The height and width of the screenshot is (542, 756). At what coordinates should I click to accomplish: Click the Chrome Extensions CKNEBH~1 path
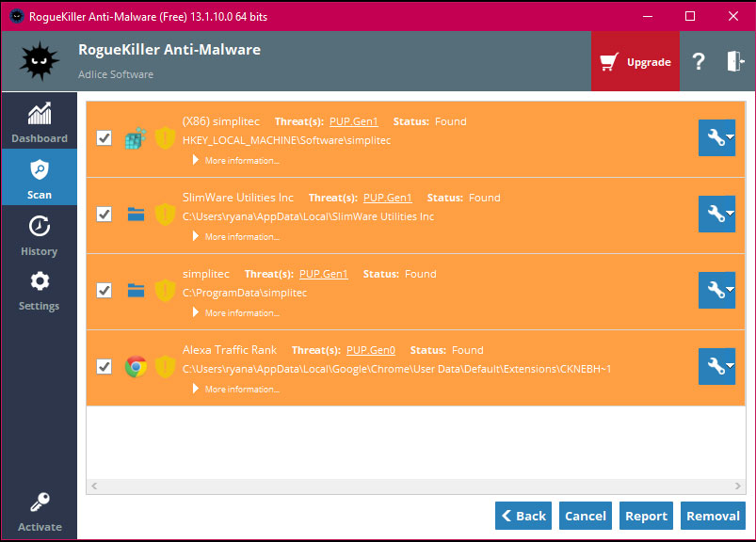(396, 369)
